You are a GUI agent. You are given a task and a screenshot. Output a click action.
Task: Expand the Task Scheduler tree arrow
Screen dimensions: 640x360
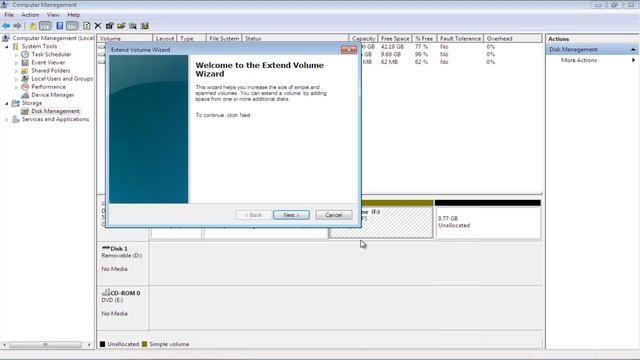click(16, 54)
